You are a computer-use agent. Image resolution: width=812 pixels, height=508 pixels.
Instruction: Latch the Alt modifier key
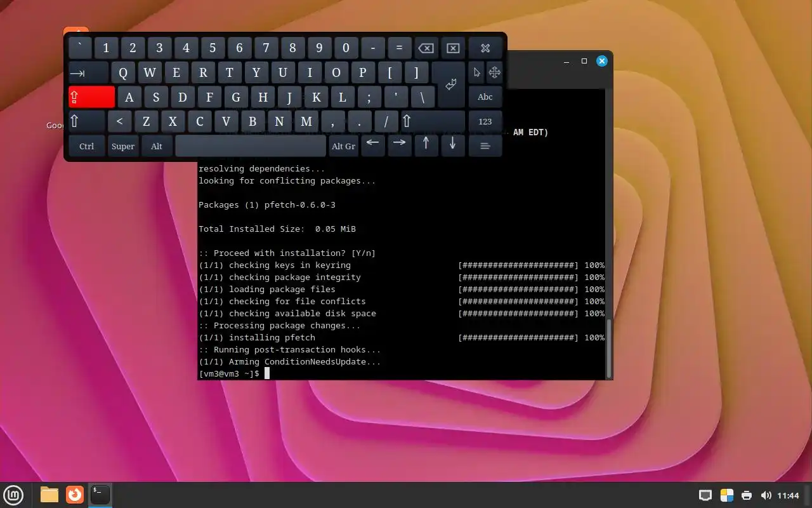tap(157, 145)
